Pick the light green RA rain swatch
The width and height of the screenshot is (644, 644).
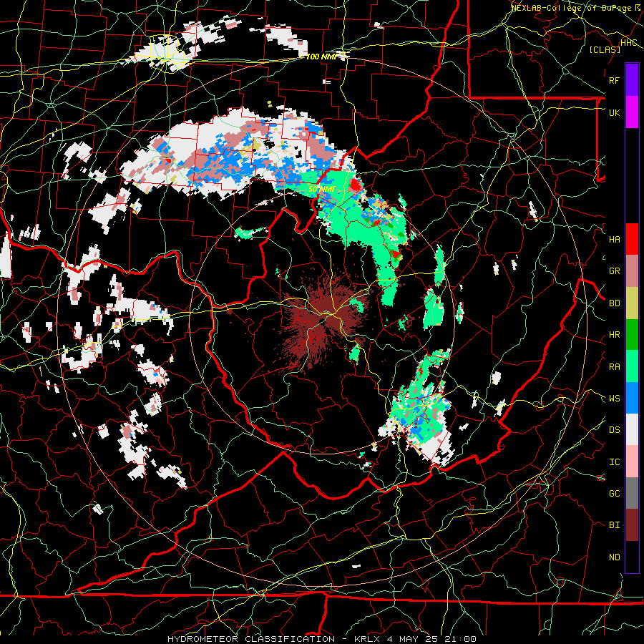[632, 366]
